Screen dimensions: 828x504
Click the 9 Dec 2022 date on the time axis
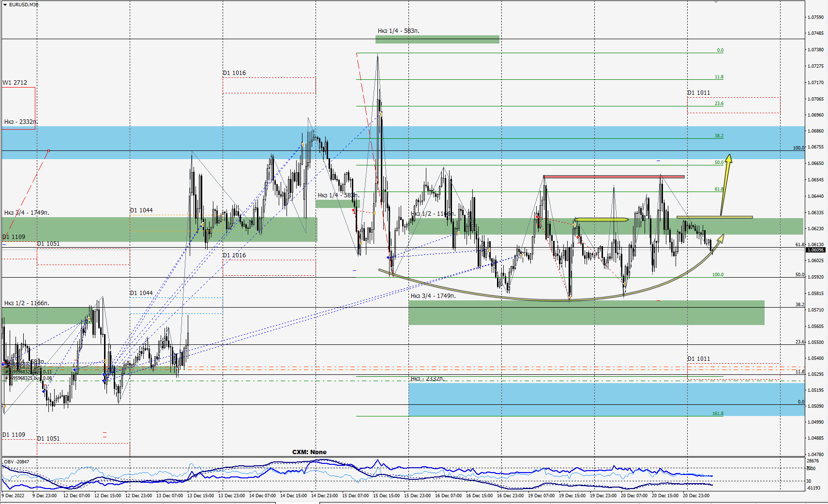13,495
